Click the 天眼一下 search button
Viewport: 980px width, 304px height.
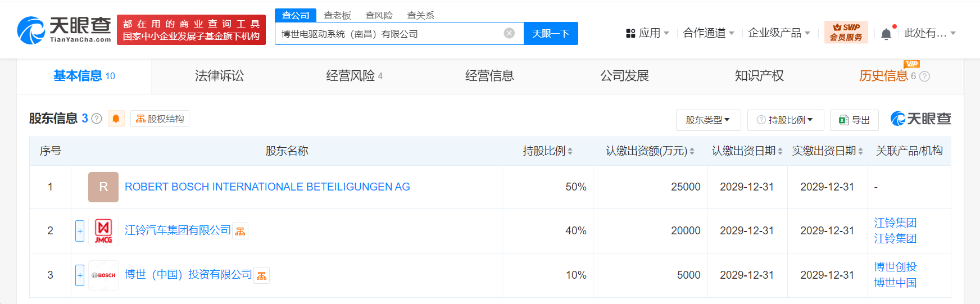(550, 34)
